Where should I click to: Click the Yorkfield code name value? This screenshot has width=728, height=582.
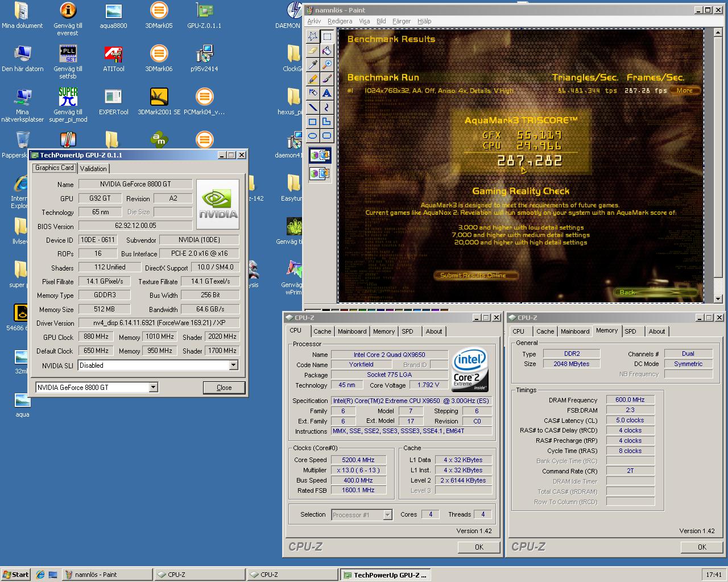click(x=361, y=364)
